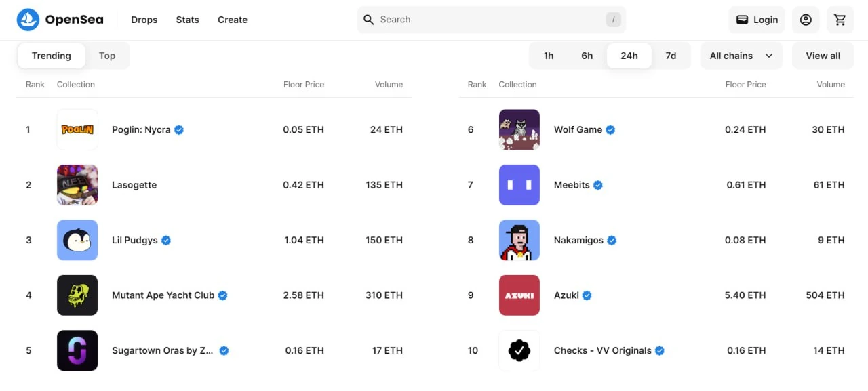Click verified badge next to Wolf Game
This screenshot has height=391, width=868.
[x=610, y=129]
